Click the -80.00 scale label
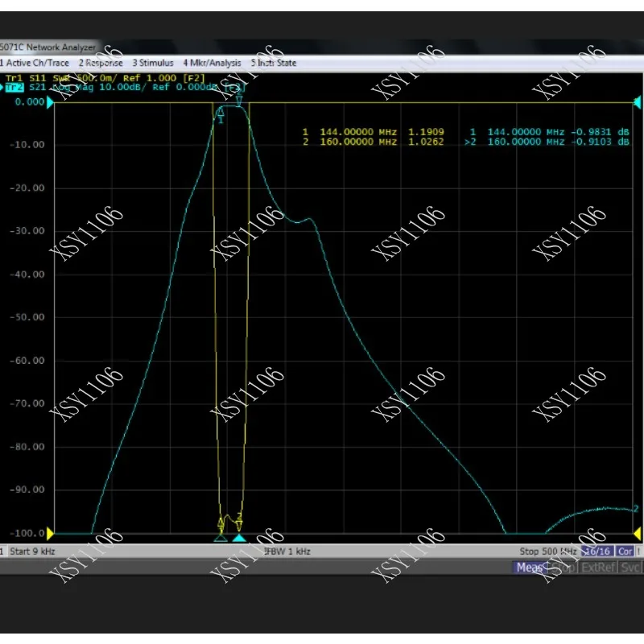 [x=27, y=447]
